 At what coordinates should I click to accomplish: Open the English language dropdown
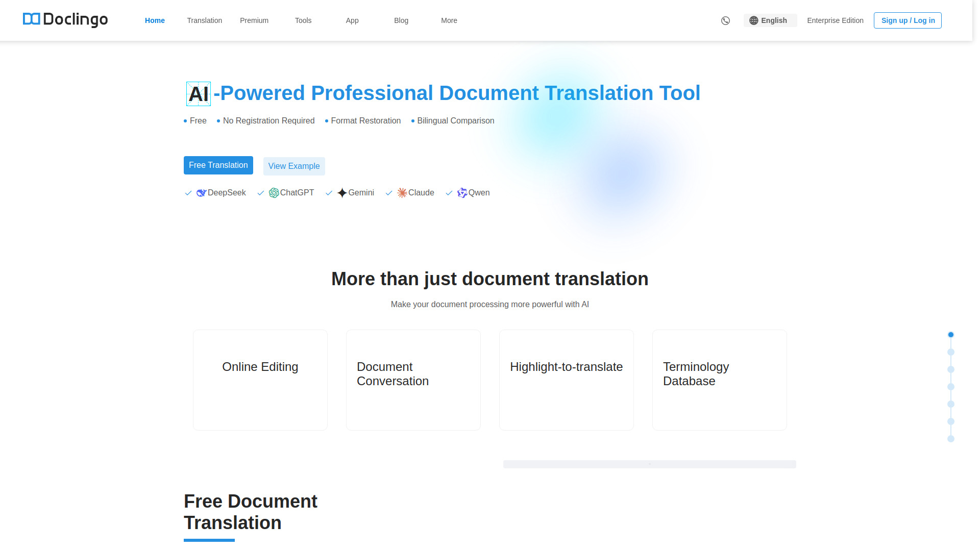770,20
